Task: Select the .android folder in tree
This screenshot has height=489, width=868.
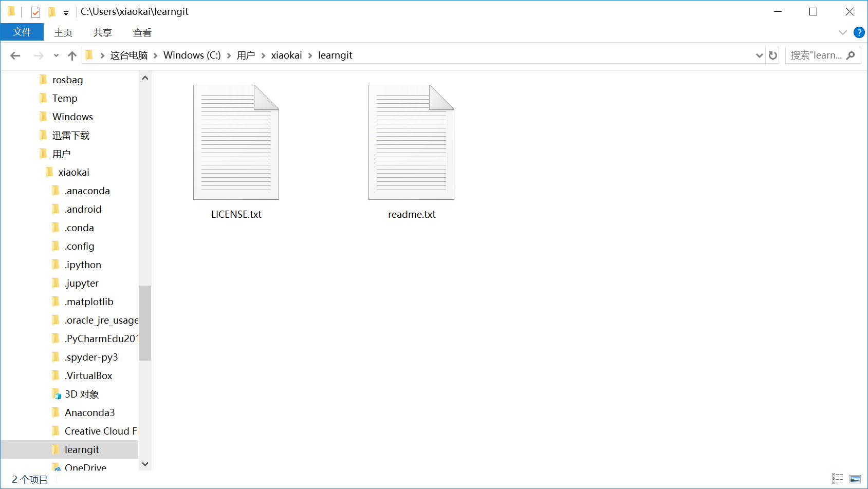Action: 83,209
